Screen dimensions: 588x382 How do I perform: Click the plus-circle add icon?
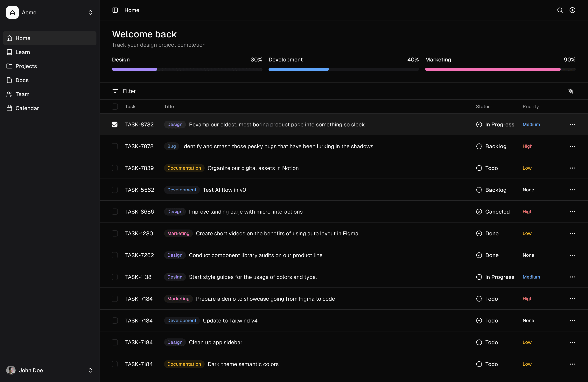coord(572,10)
